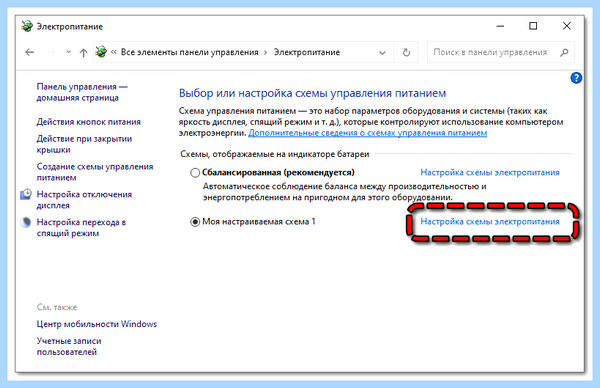Expand the double-chevron before Все элементы

point(114,52)
